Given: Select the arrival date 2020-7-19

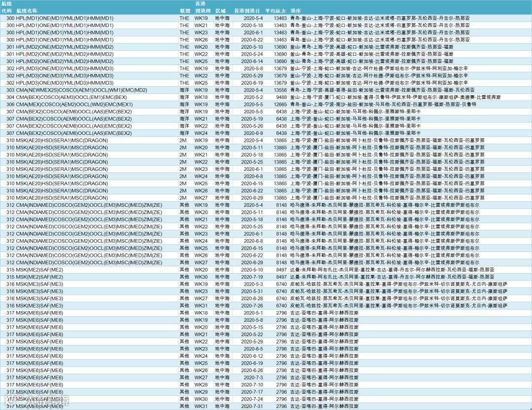Looking at the screenshot, I should click(x=252, y=277).
